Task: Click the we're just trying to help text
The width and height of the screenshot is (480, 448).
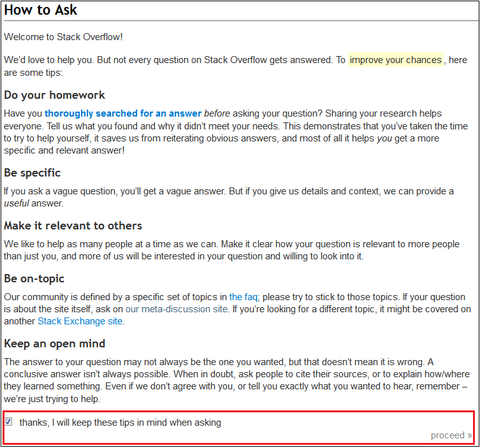Action: click(x=52, y=399)
